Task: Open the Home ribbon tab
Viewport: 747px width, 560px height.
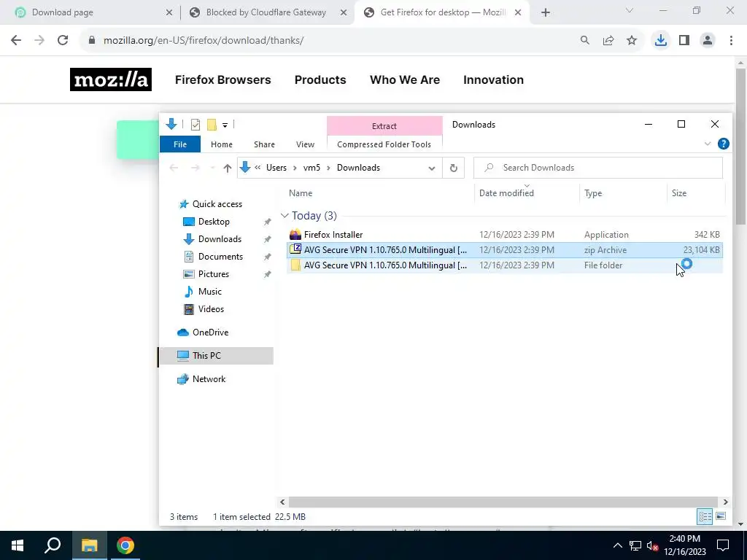Action: (x=222, y=144)
